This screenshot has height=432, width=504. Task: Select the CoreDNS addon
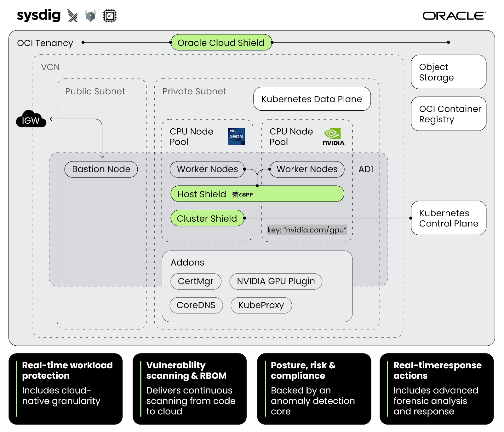[x=196, y=305]
